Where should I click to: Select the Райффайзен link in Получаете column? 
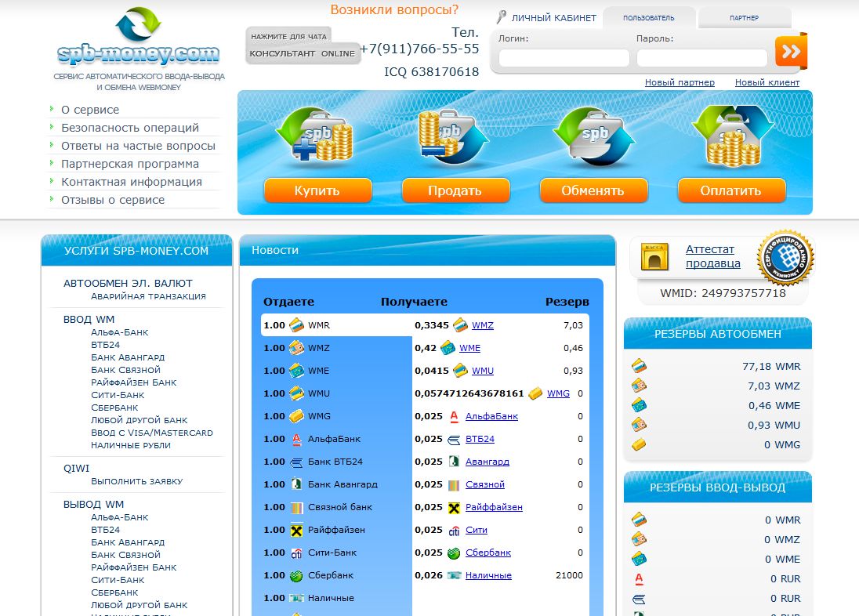pyautogui.click(x=494, y=508)
